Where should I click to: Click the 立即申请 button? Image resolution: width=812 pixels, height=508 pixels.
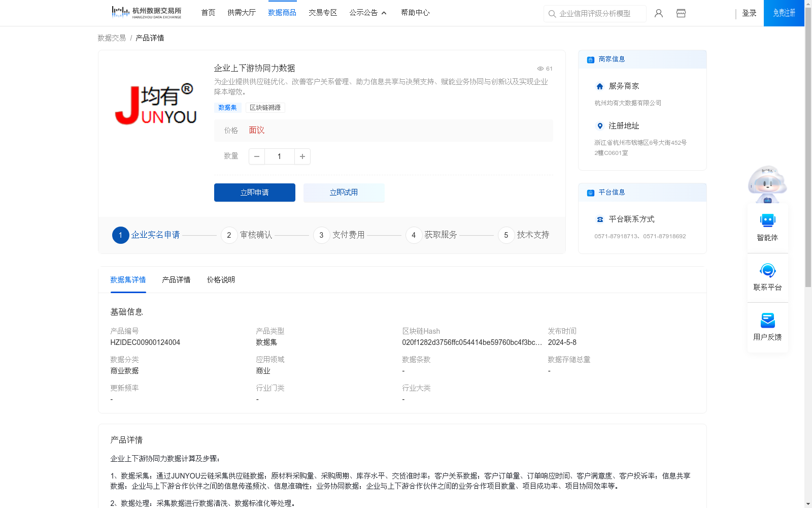[255, 193]
